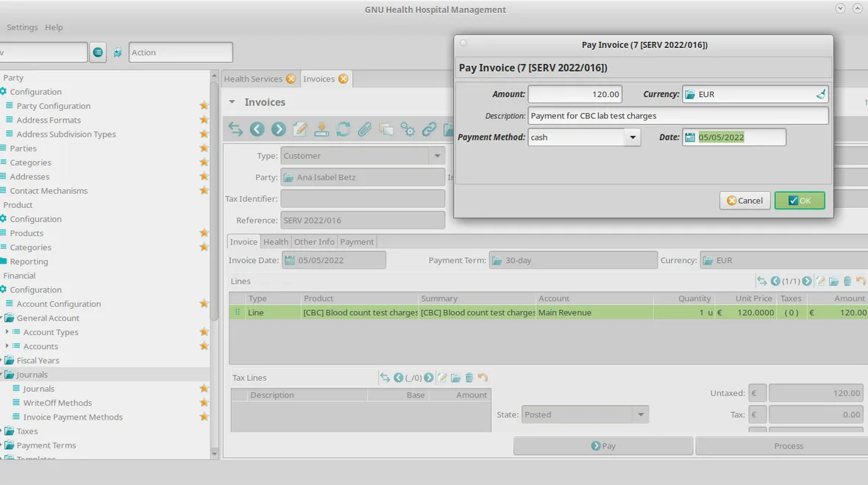Switch to the Health tab of invoice
868x485 pixels.
pyautogui.click(x=276, y=242)
